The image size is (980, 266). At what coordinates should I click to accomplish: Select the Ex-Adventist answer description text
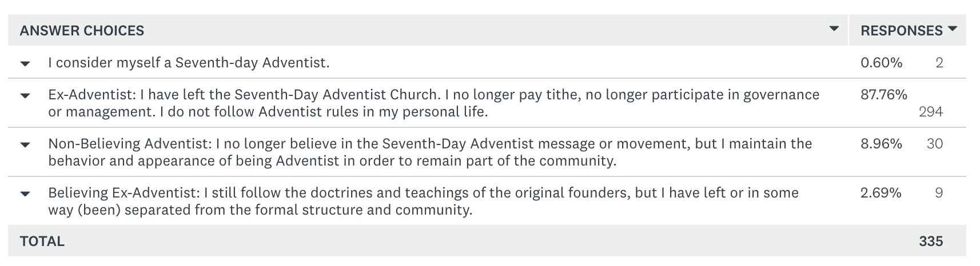pyautogui.click(x=433, y=103)
